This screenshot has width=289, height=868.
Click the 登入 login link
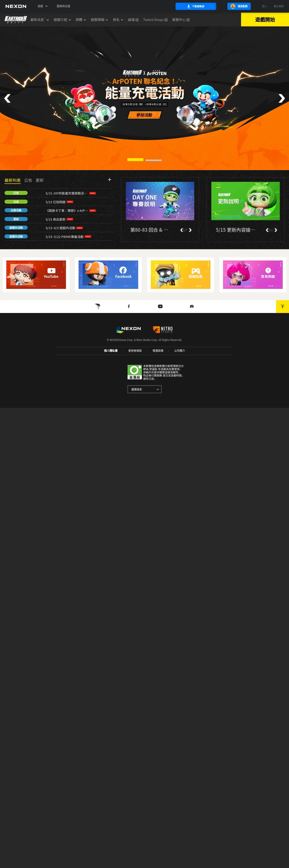pos(264,6)
